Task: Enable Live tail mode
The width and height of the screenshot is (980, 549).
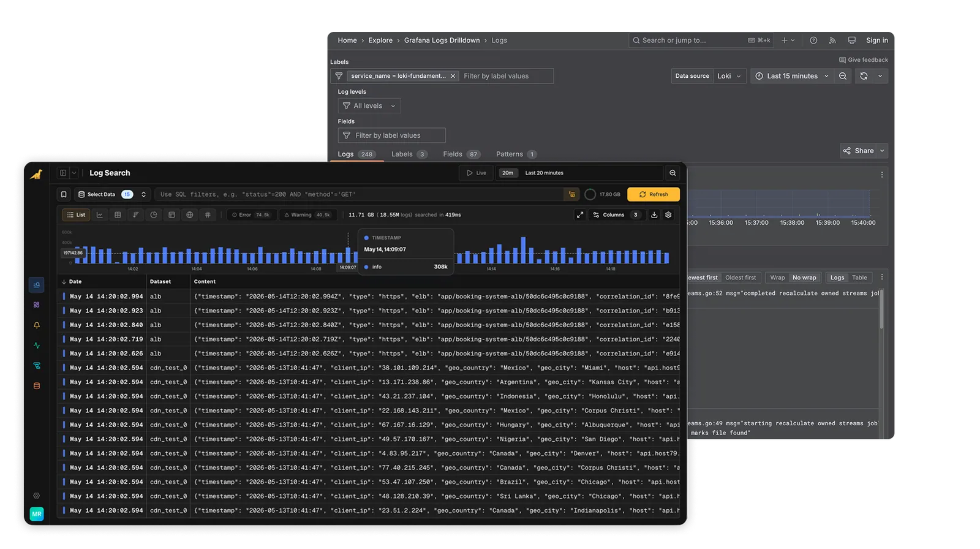Action: pyautogui.click(x=476, y=173)
